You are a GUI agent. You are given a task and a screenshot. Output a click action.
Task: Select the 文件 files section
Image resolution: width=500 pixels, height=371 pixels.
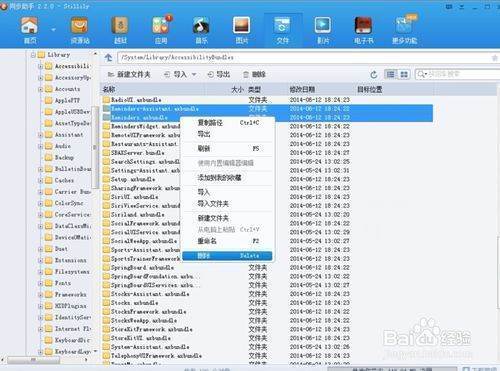pos(282,31)
